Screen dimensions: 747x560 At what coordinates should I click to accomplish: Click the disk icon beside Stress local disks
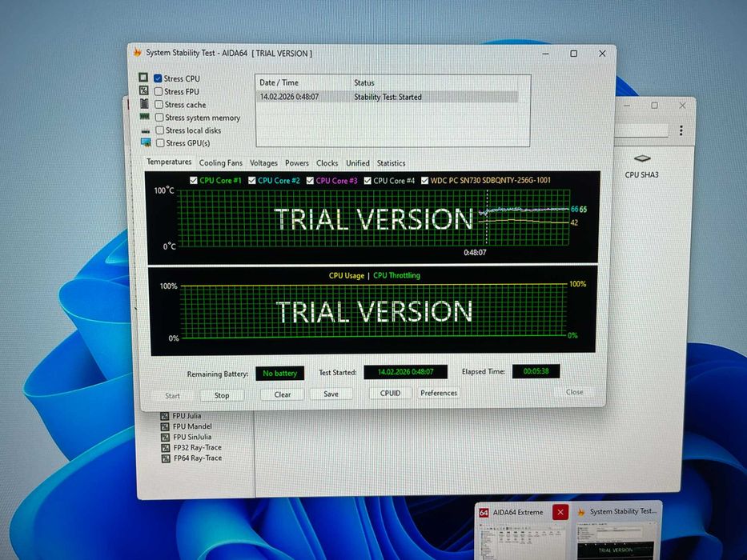pyautogui.click(x=146, y=130)
